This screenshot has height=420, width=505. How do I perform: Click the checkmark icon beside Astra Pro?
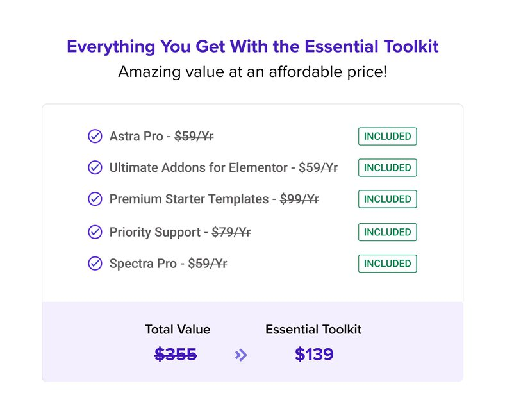(95, 137)
